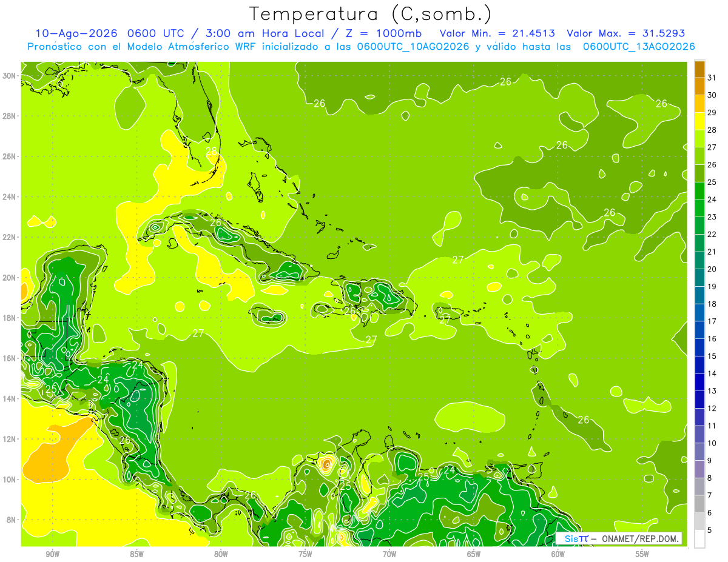Image resolution: width=728 pixels, height=562 pixels.
Task: Click the 24N latitude axis label
Action: point(10,196)
